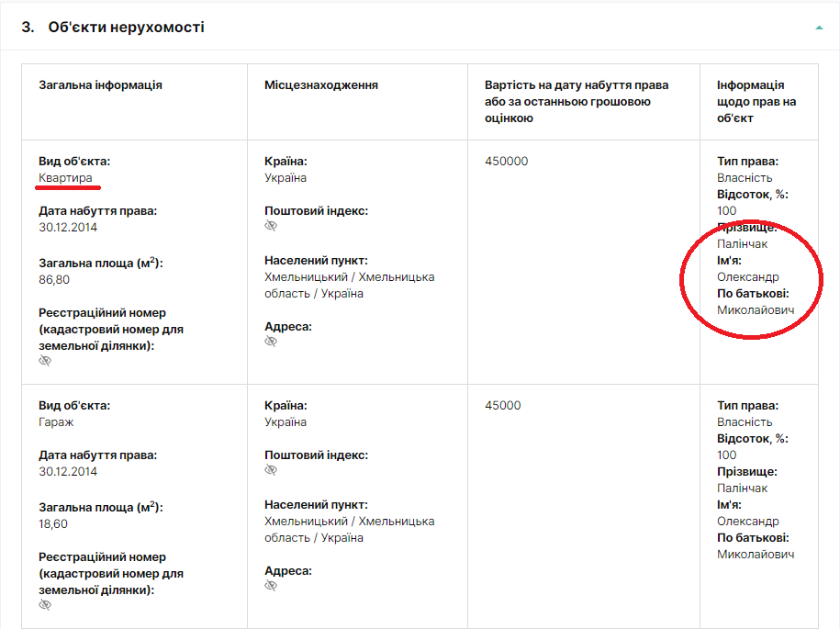The height and width of the screenshot is (629, 840).
Task: Click hidden-eye icon under apartment's Реєстраційний номер
Action: (x=45, y=361)
